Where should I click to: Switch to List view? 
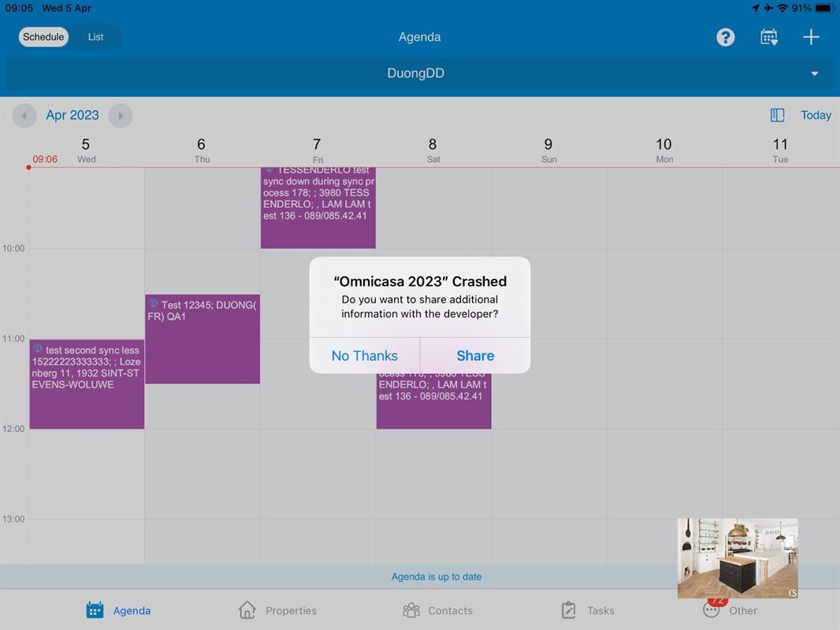[95, 37]
